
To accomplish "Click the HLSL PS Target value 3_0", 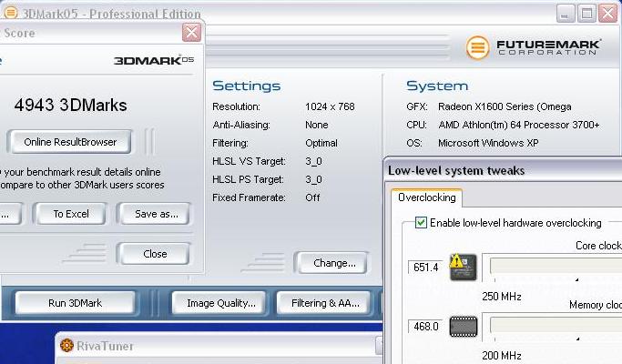I will pyautogui.click(x=313, y=179).
